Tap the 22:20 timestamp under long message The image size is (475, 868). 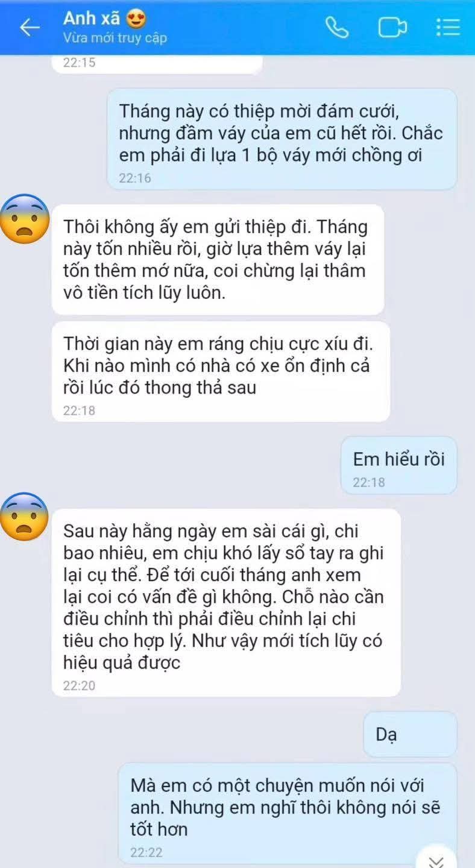coord(79,685)
